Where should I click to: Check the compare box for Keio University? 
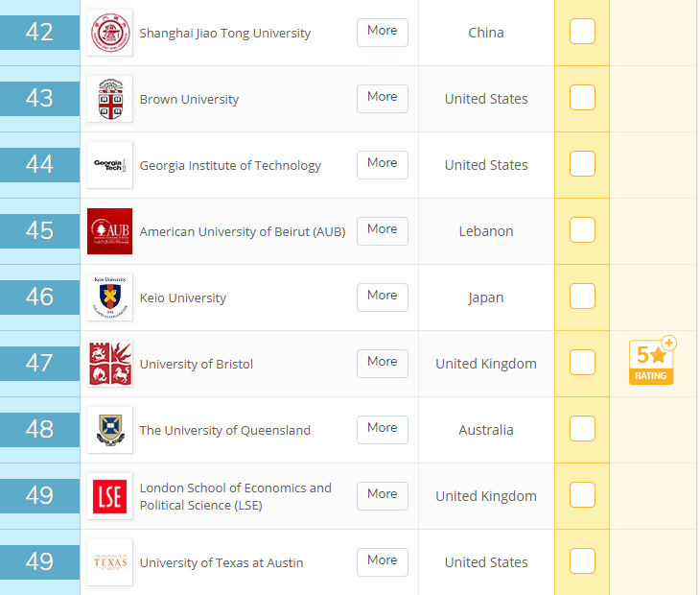[582, 297]
